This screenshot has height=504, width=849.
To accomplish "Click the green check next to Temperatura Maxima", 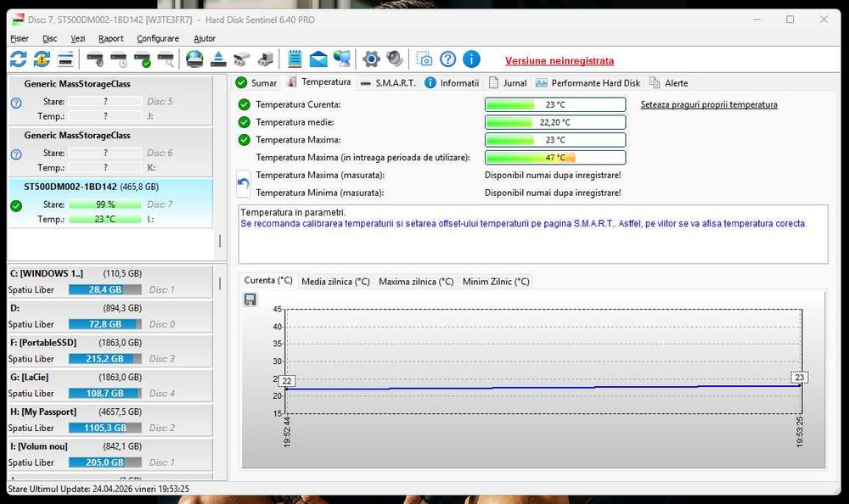I will tap(245, 140).
